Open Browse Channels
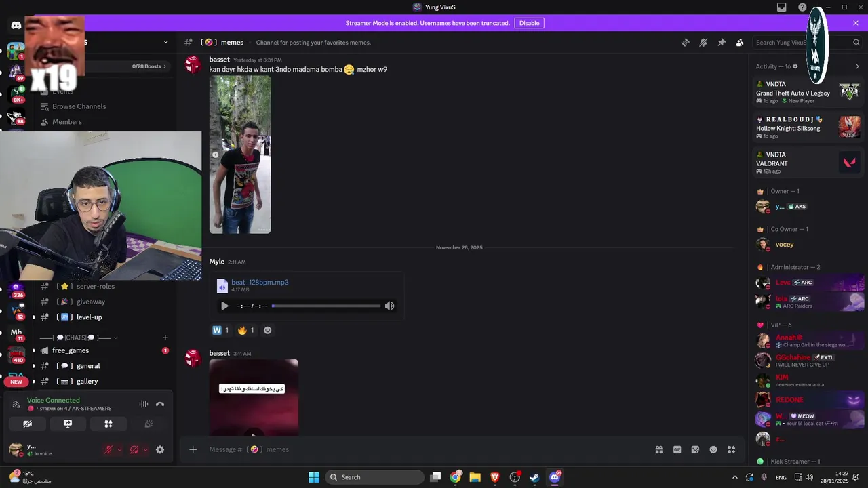Viewport: 868px width, 488px height. click(x=79, y=106)
